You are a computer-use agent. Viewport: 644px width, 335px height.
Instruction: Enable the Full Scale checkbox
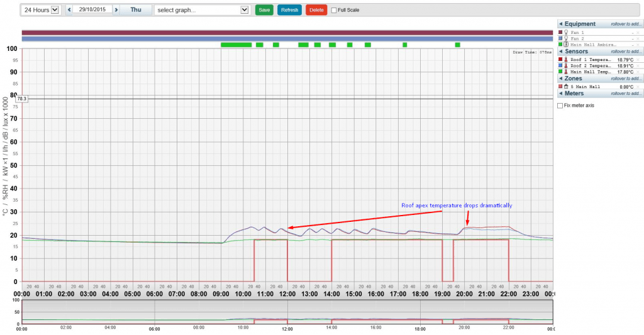coord(334,10)
